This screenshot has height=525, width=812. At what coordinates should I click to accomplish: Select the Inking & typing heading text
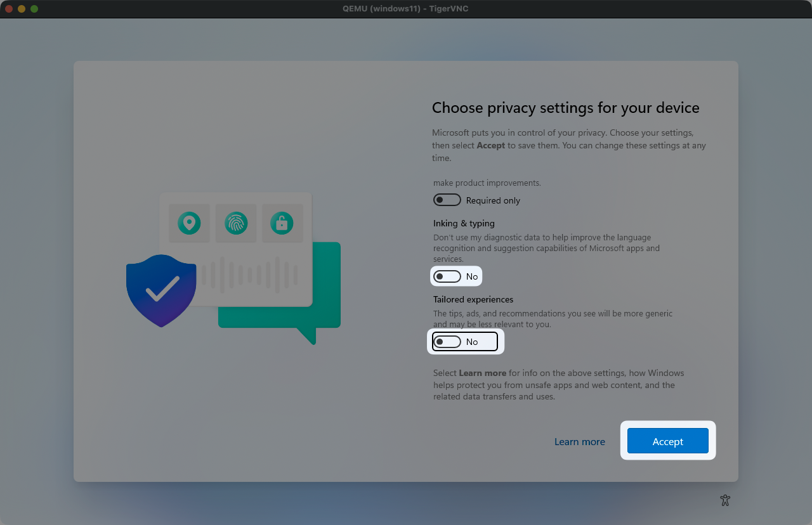464,224
